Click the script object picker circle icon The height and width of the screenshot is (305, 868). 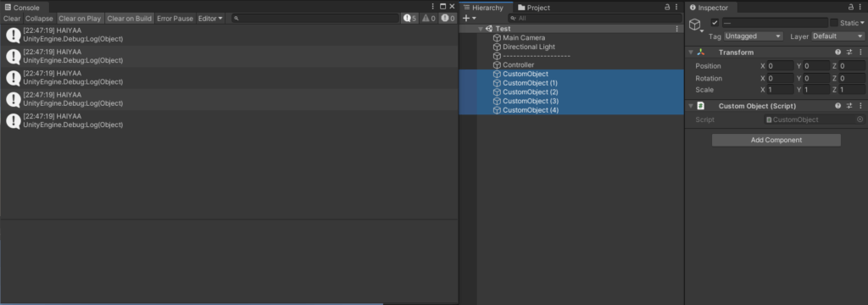(860, 119)
